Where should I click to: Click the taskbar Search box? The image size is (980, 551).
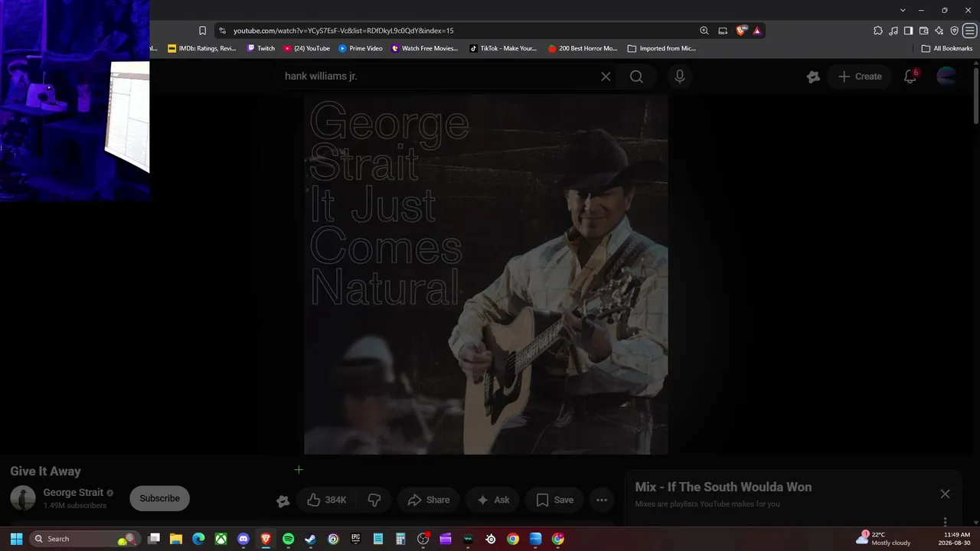click(x=85, y=539)
